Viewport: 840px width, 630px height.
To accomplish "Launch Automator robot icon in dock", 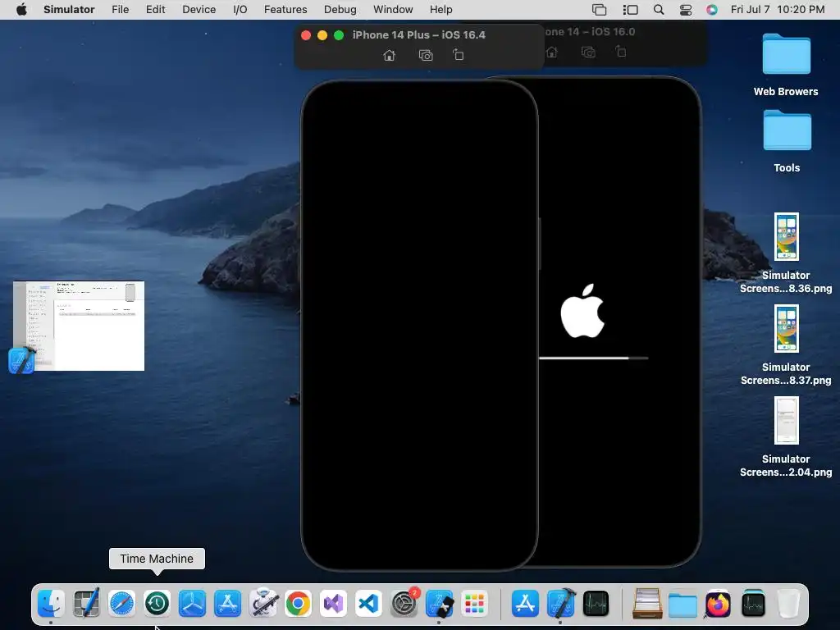I will [x=263, y=604].
